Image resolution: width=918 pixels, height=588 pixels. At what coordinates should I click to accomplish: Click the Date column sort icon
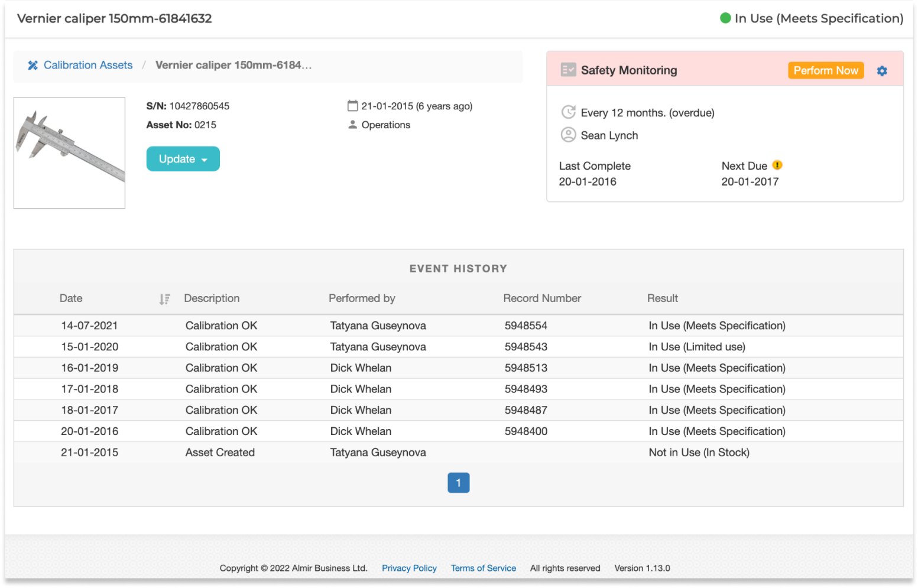pyautogui.click(x=164, y=299)
